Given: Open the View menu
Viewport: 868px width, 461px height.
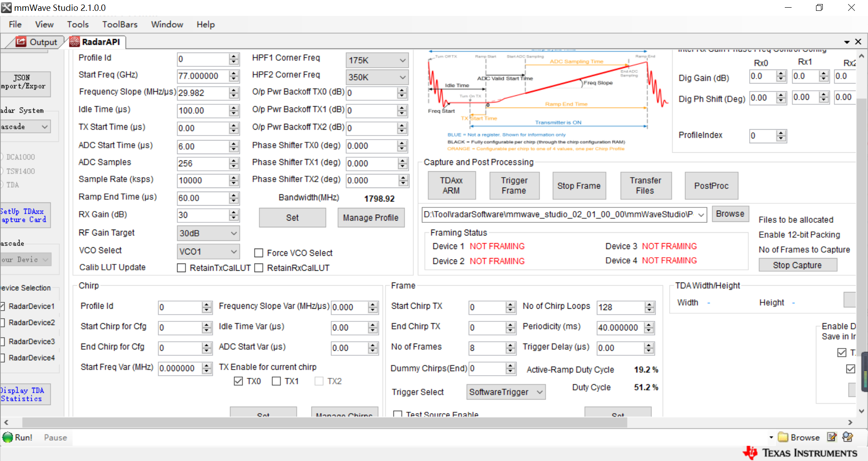Looking at the screenshot, I should (44, 24).
